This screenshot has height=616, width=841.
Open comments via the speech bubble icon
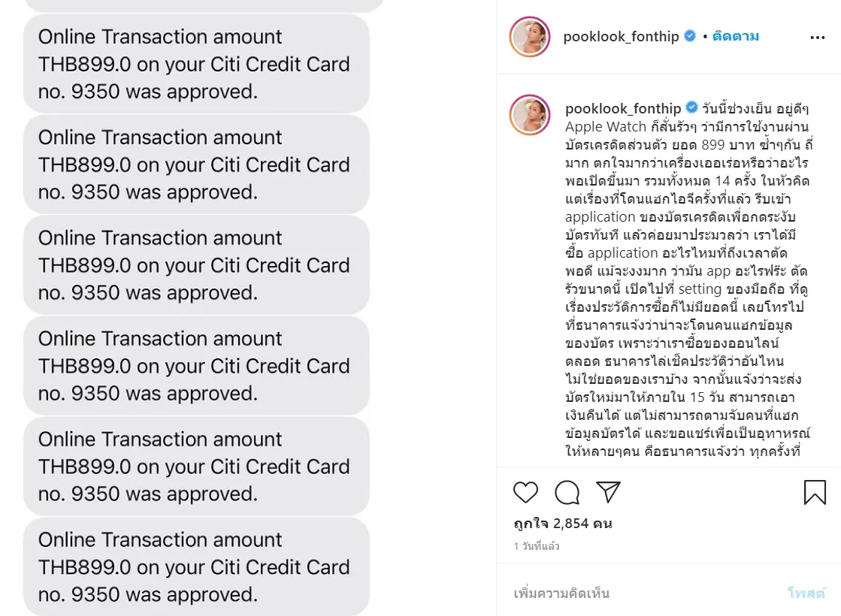click(567, 492)
